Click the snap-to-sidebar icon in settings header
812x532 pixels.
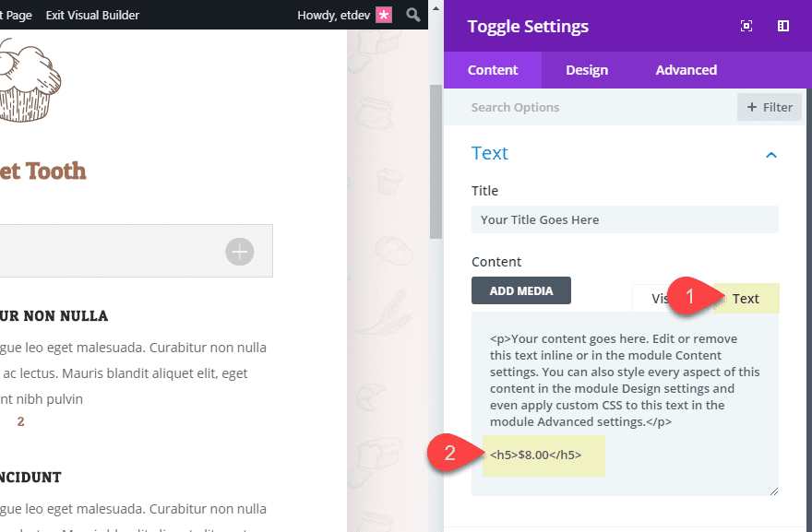click(x=783, y=26)
